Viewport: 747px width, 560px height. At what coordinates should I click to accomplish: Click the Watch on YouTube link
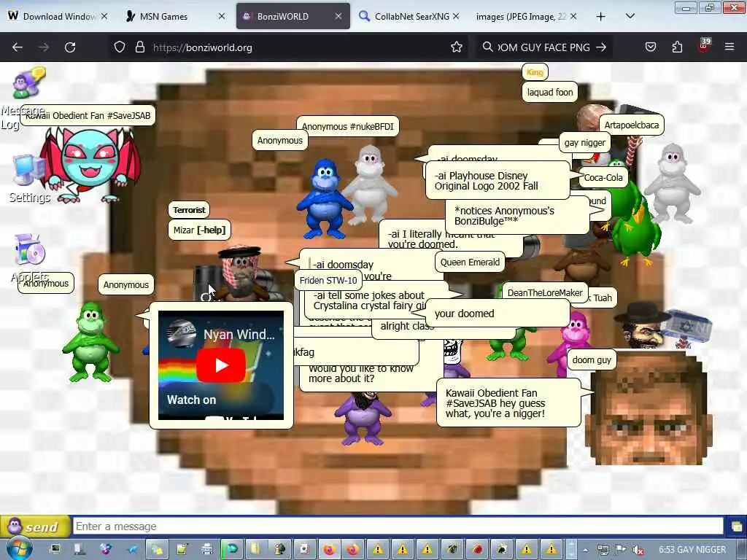[191, 400]
